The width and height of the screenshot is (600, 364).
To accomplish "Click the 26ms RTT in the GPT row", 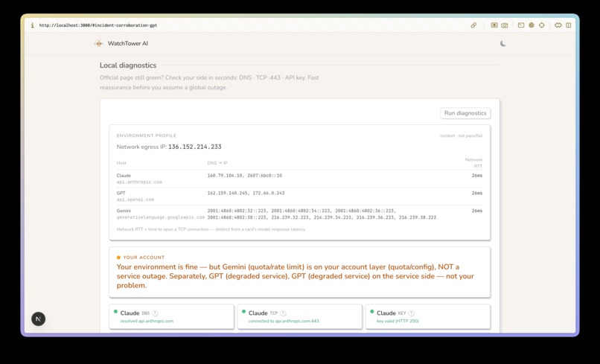I will [476, 194].
